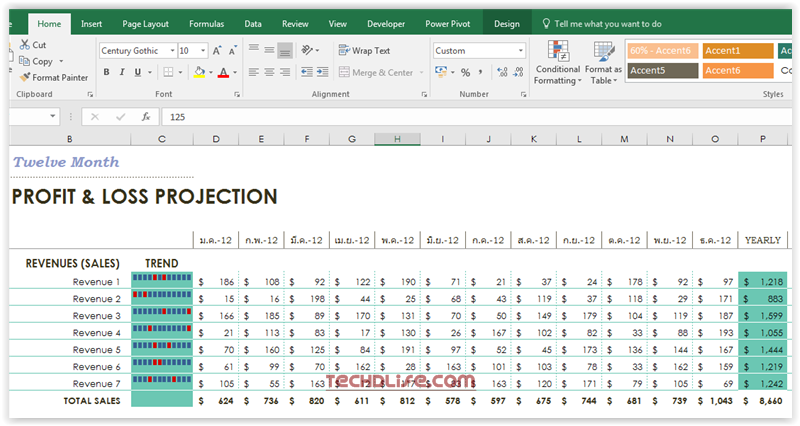
Task: Click Merge & Center button
Action: point(376,72)
